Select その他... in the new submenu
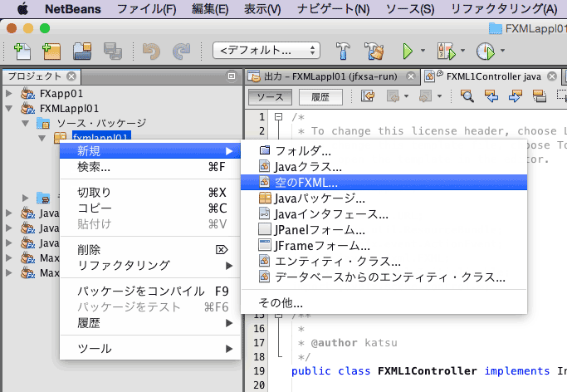The height and width of the screenshot is (392, 567). pos(384,302)
